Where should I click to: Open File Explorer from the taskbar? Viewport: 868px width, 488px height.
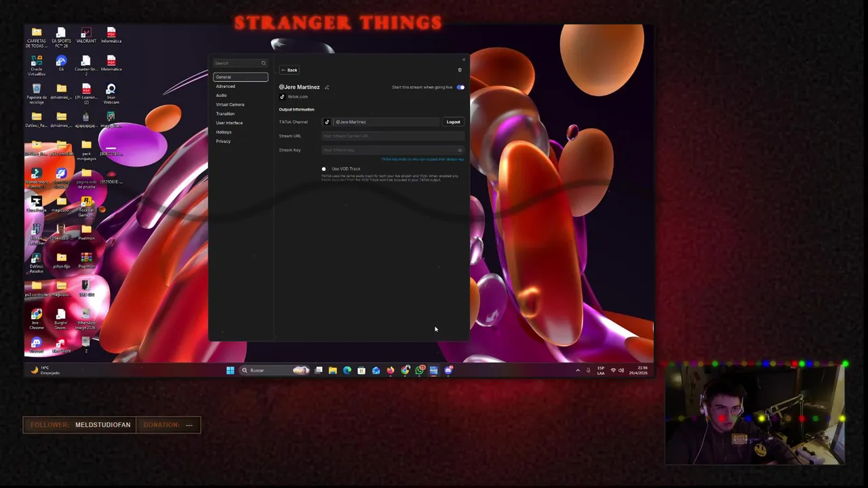[333, 370]
